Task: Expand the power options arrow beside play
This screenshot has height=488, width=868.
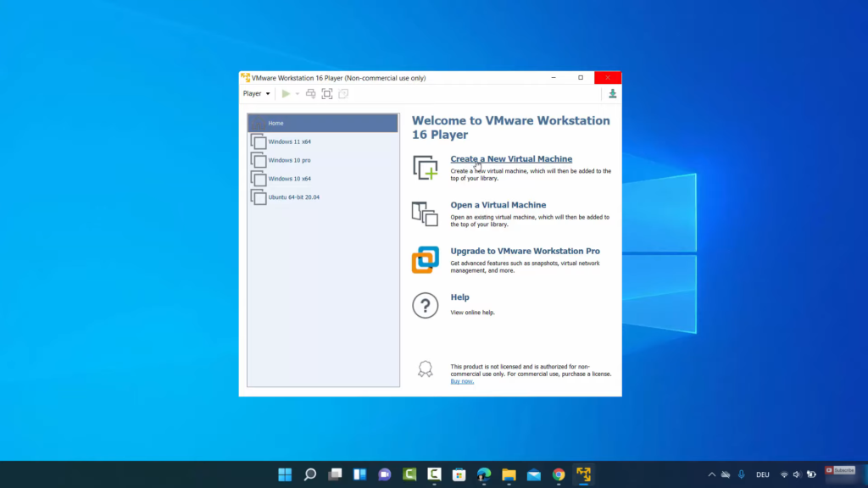Action: pos(298,94)
